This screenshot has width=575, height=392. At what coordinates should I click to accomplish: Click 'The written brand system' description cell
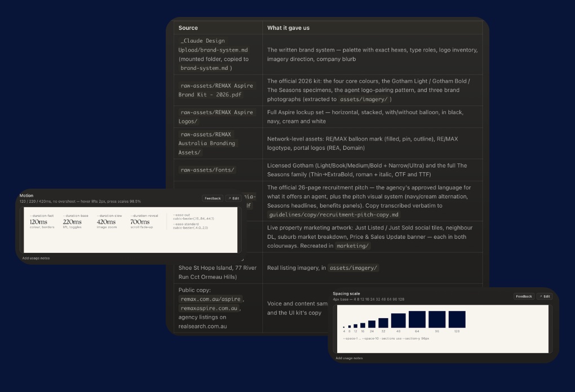(x=372, y=54)
